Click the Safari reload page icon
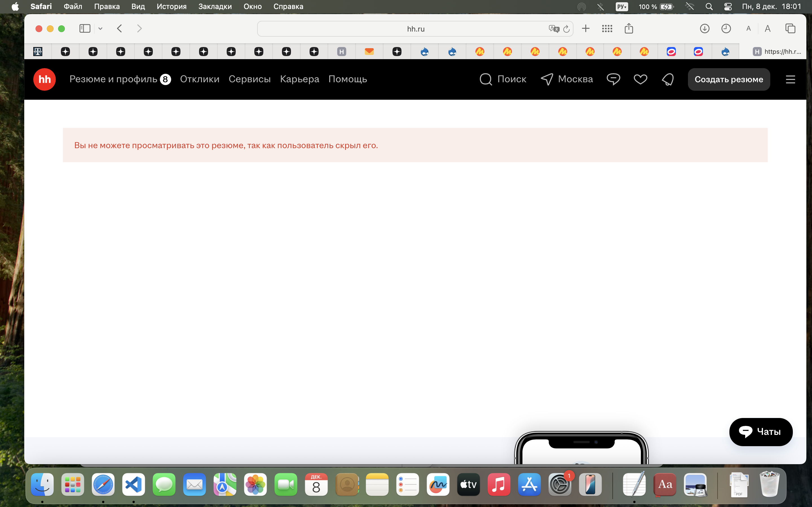This screenshot has width=812, height=507. tap(566, 29)
